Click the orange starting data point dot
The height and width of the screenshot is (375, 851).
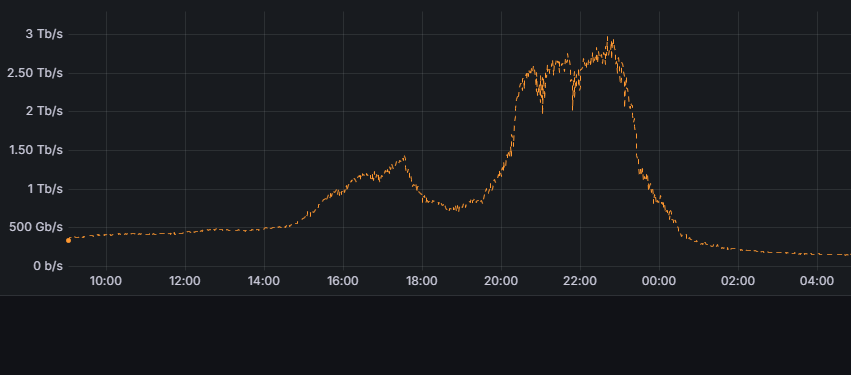coord(68,240)
